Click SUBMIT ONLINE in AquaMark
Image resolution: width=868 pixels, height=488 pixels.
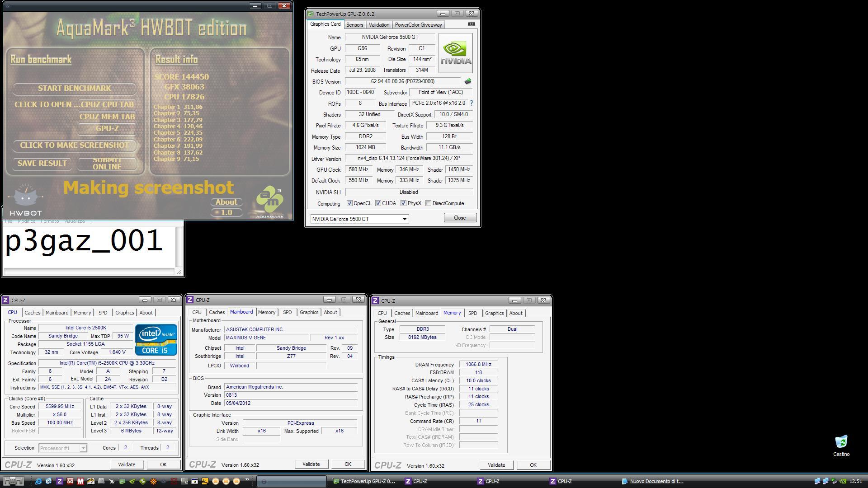coord(107,163)
